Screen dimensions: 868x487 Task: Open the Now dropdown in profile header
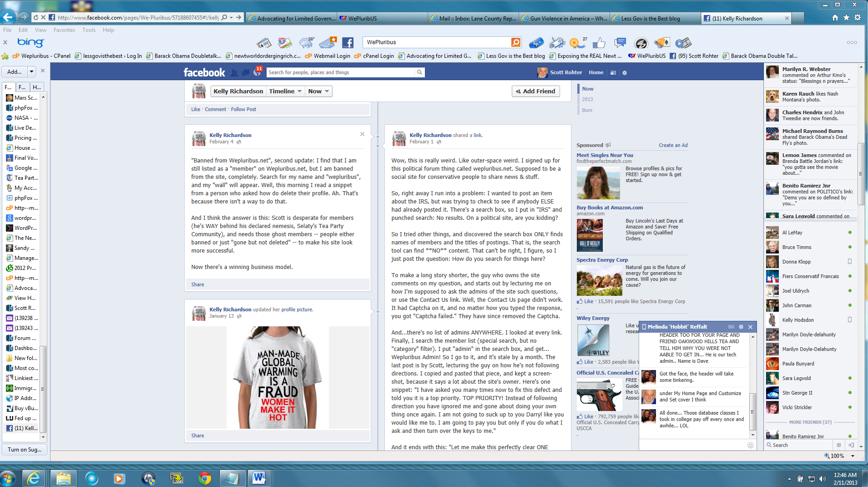point(318,91)
